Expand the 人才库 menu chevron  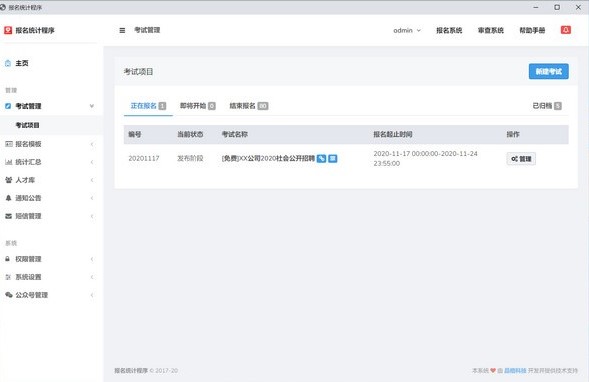92,180
